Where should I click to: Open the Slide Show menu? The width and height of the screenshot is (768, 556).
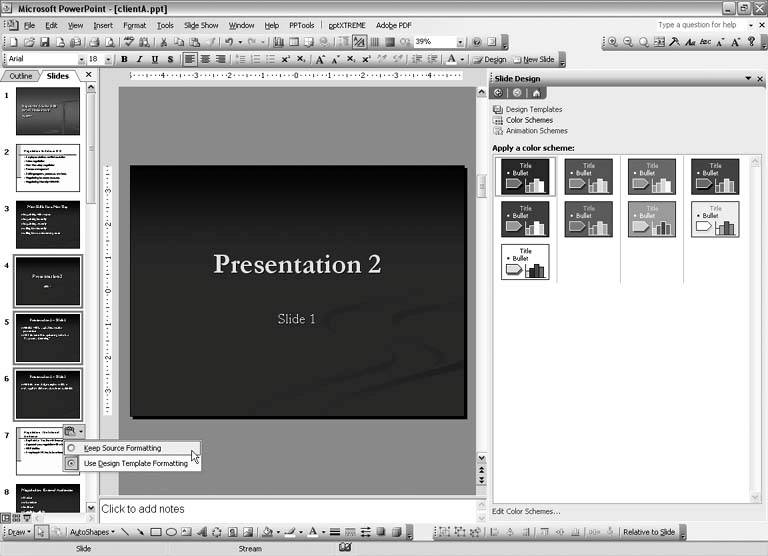[x=201, y=25]
